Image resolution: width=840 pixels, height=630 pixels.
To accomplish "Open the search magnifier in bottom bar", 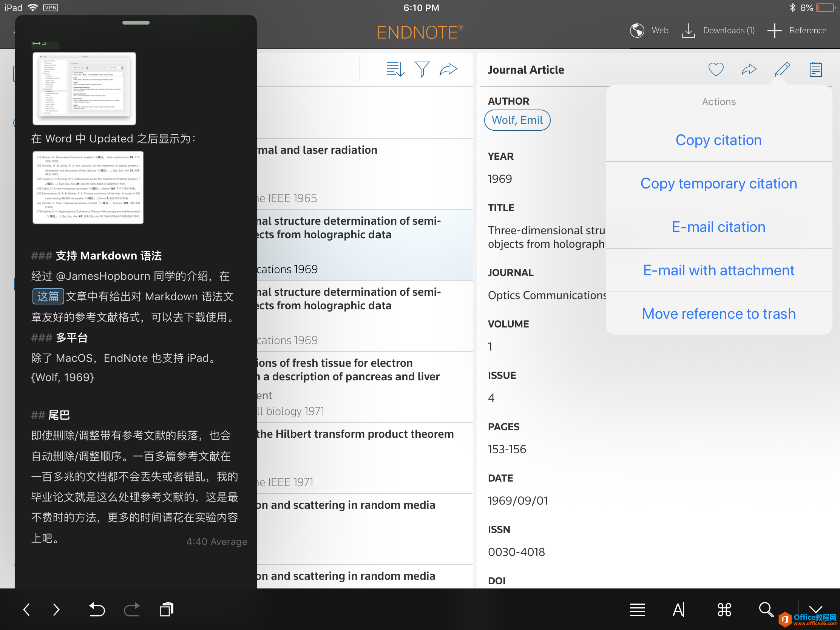I will coord(766,610).
